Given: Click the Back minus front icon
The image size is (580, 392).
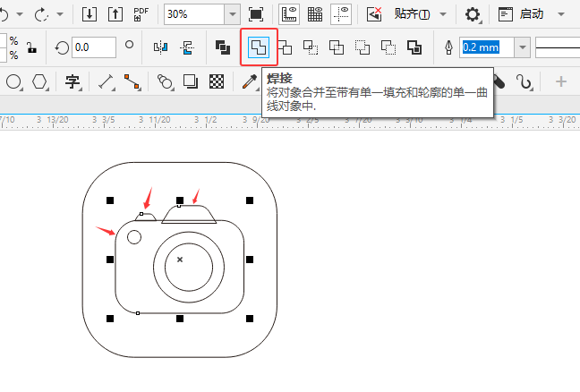Looking at the screenshot, I should (x=388, y=47).
